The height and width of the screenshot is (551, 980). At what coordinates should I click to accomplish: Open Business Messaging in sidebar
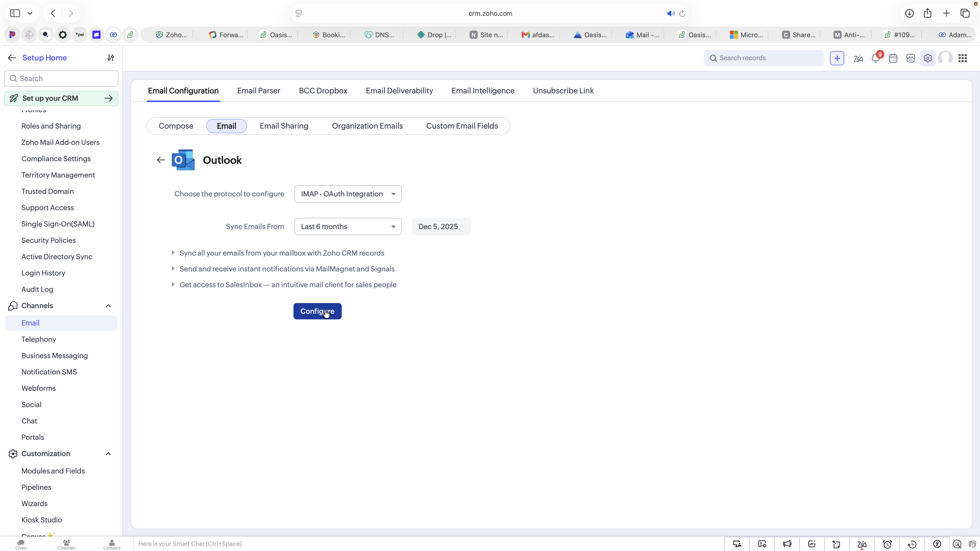tap(54, 356)
